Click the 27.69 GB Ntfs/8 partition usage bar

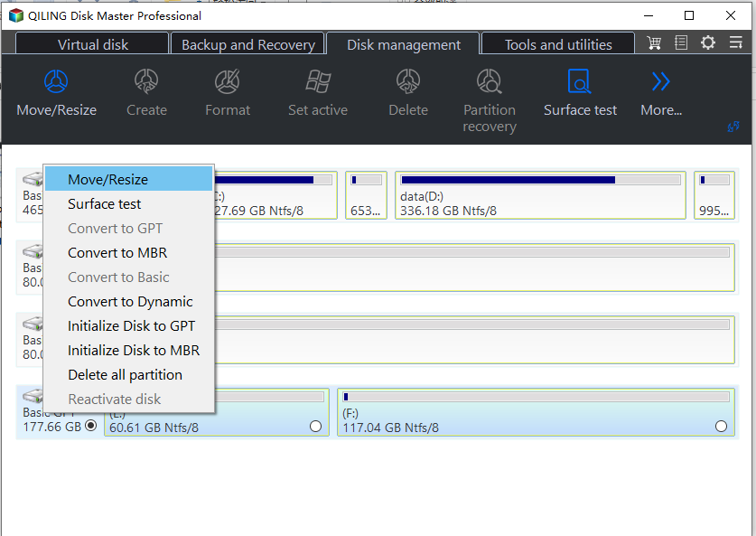coord(273,180)
